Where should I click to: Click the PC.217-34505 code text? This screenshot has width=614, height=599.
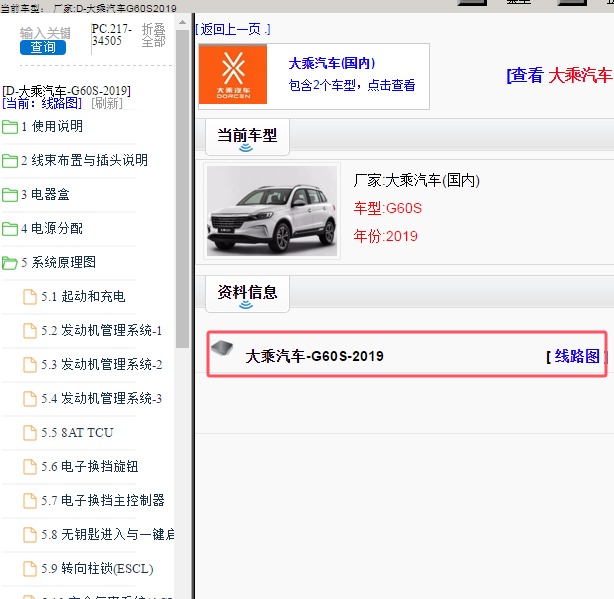pyautogui.click(x=112, y=34)
